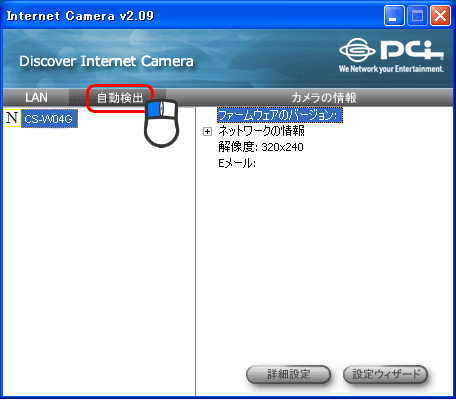Select the Eメール: item
The width and height of the screenshot is (456, 420).
(237, 163)
